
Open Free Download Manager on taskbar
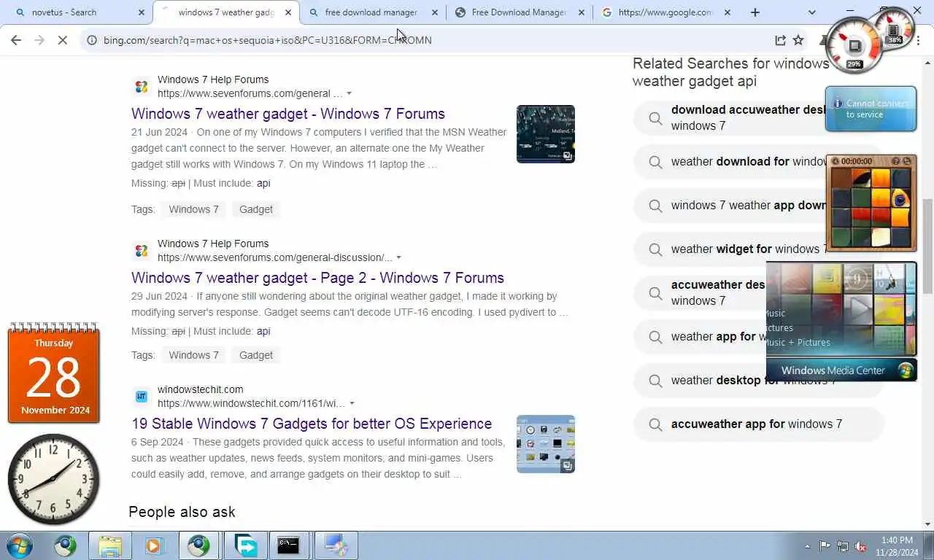(x=246, y=545)
